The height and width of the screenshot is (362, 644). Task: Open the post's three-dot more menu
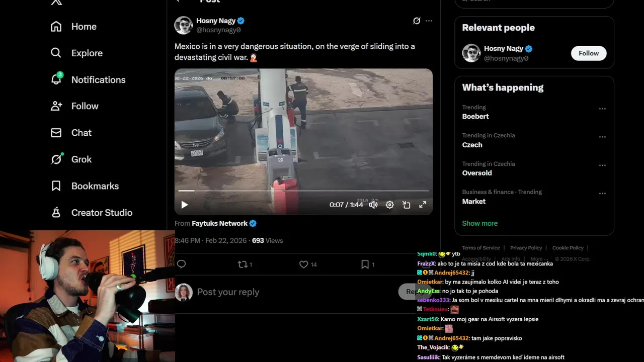tap(429, 21)
